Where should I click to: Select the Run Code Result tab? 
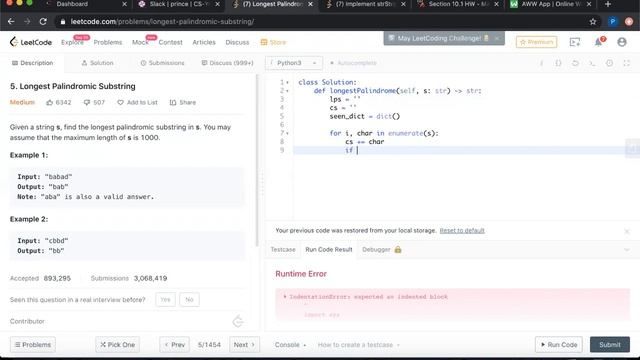tap(329, 249)
